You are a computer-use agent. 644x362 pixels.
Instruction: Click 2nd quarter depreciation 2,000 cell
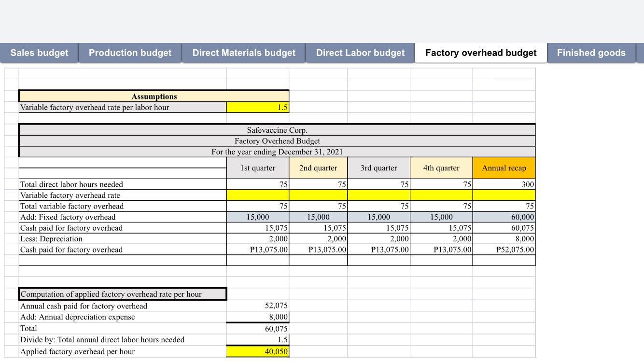point(318,239)
